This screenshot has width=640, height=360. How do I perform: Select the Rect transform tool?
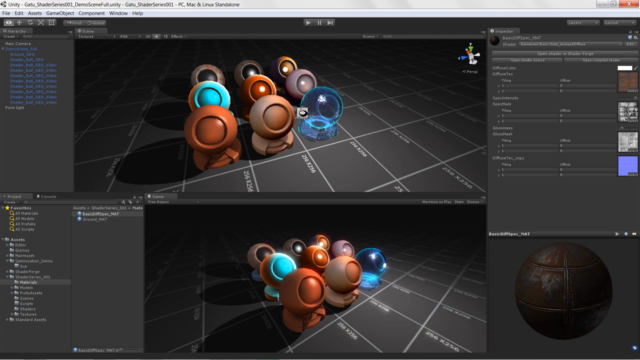51,22
